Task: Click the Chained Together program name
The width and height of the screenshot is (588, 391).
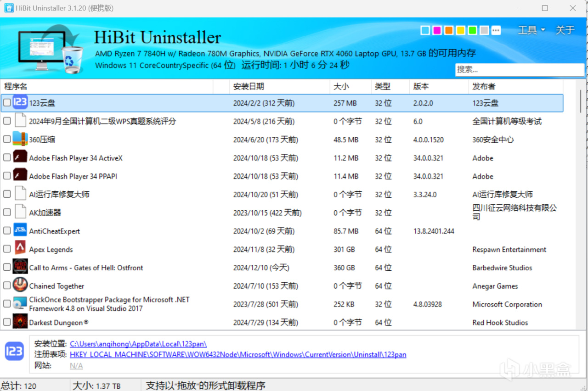Action: (x=57, y=286)
